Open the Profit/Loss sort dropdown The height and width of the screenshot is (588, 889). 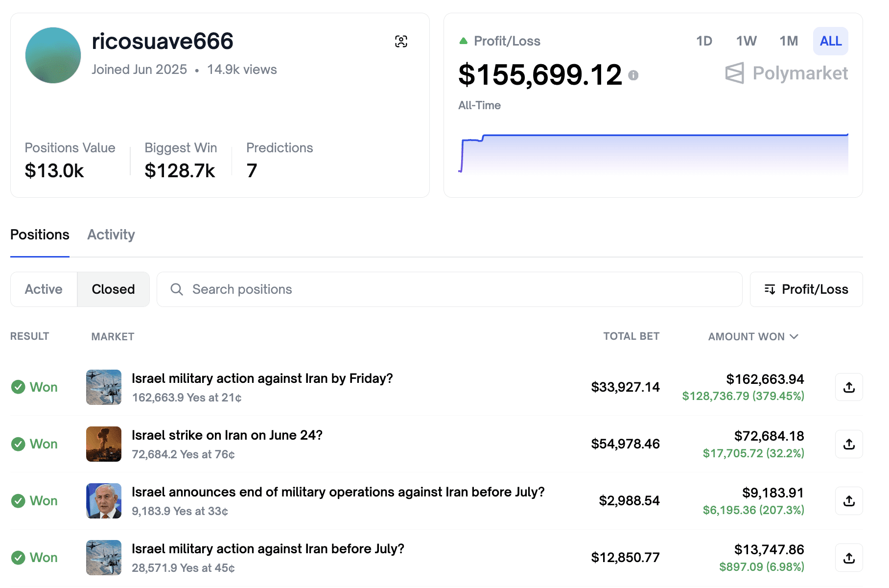coord(806,289)
